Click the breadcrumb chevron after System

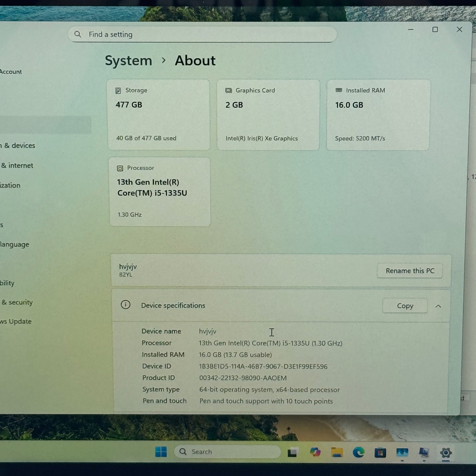[164, 60]
